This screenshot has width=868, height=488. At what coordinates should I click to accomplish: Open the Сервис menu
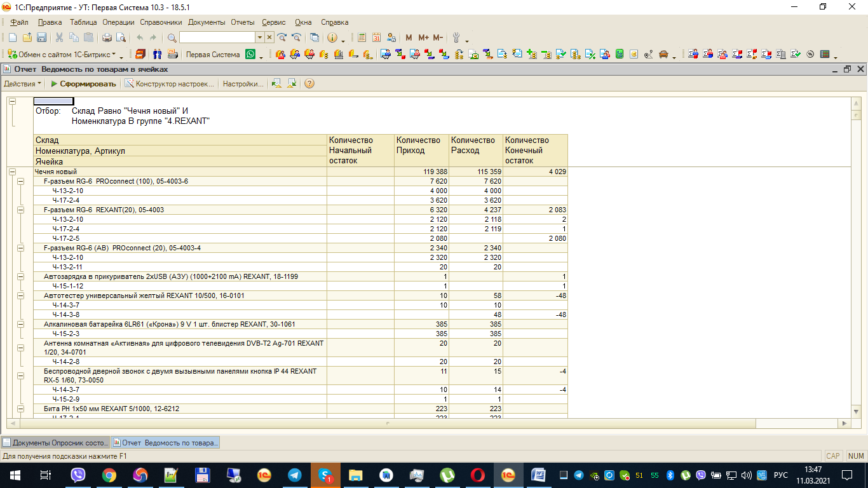(273, 22)
